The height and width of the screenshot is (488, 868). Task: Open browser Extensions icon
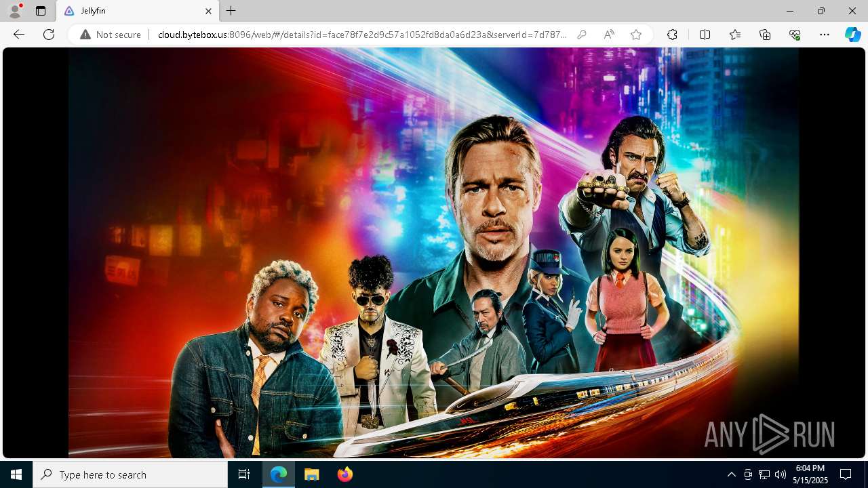[672, 35]
